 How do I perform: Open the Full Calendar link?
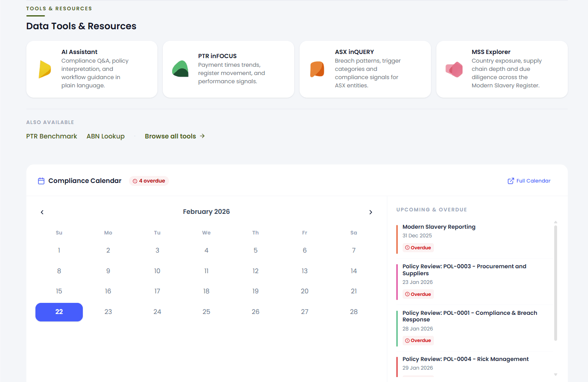(533, 181)
